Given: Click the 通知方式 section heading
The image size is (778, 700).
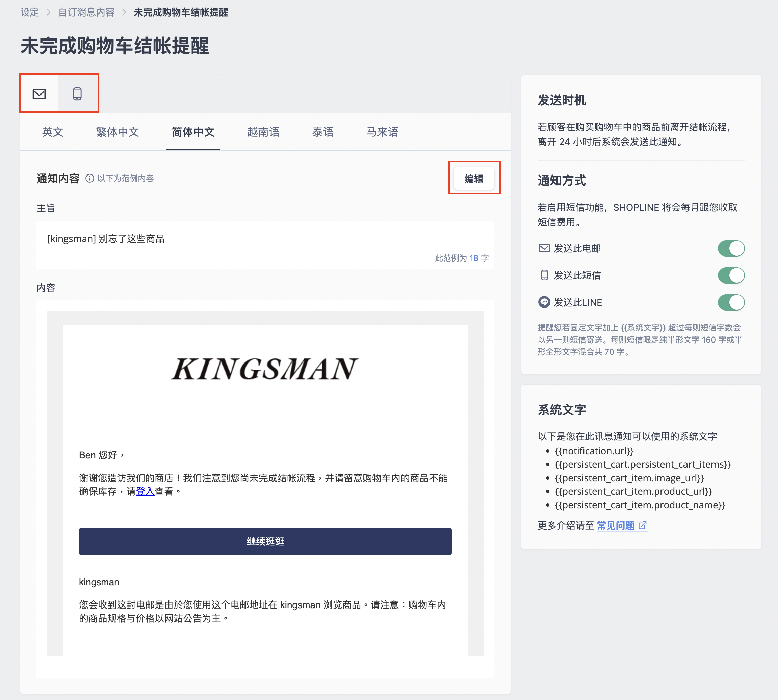Looking at the screenshot, I should pos(562,180).
